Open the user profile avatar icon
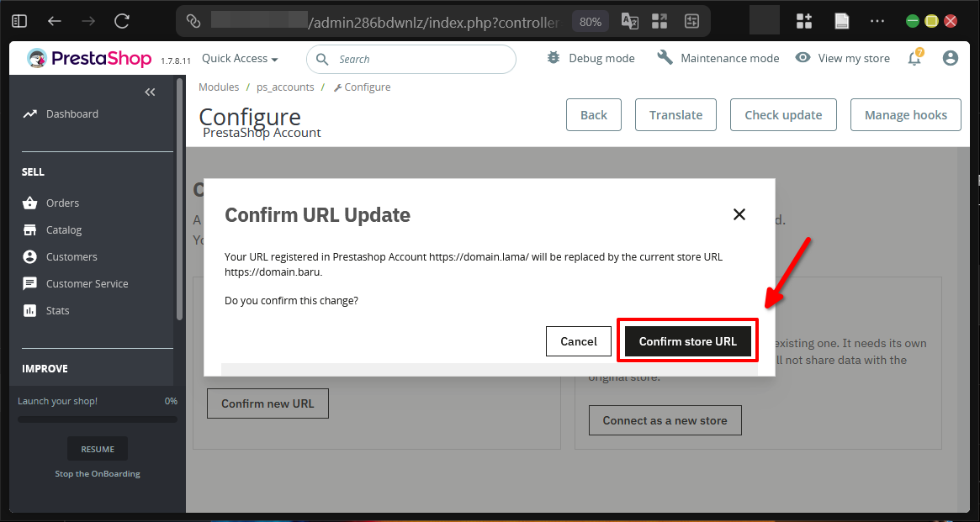This screenshot has height=522, width=980. pos(951,58)
